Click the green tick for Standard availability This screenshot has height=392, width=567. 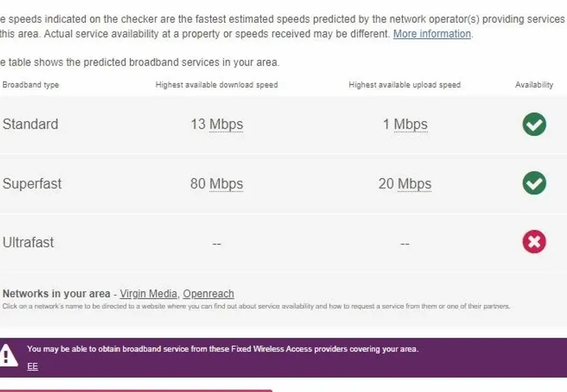534,124
